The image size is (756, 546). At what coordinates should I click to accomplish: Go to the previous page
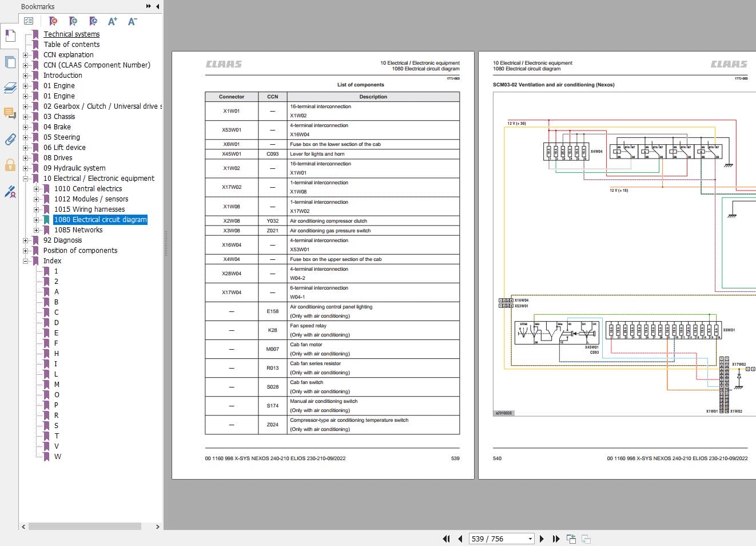[x=460, y=539]
